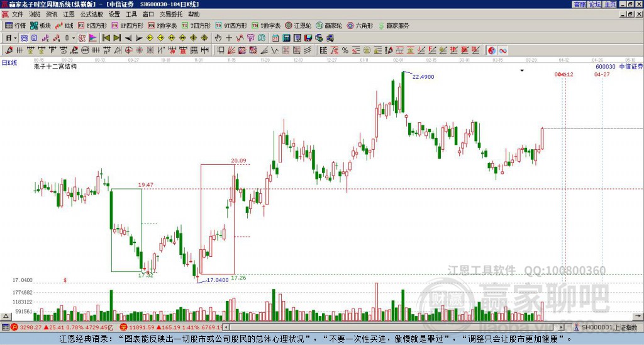This screenshot has width=644, height=345.
Task: Open the 江恩 menu
Action: coord(69,14)
